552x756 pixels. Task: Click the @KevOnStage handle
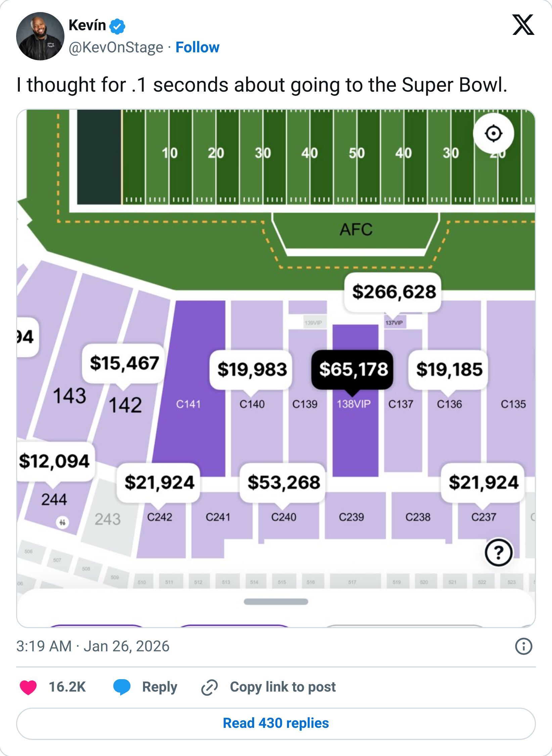pos(116,47)
